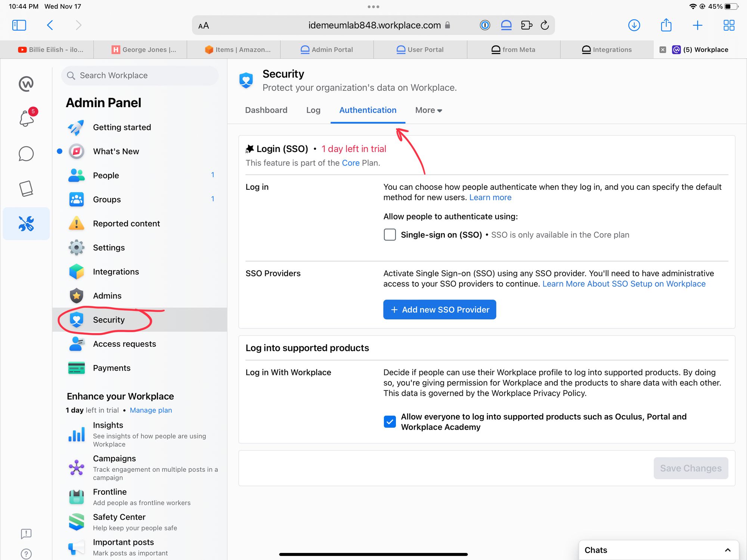Close the Workplace tab

(x=663, y=50)
